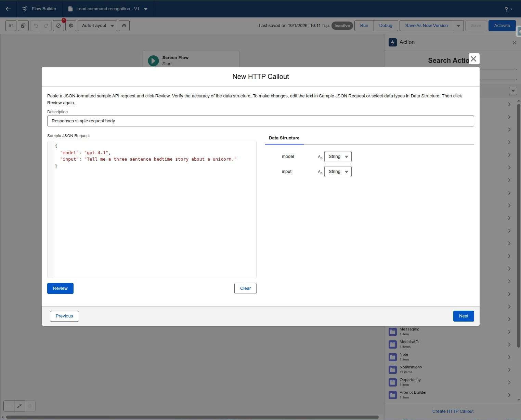Click the undo icon in toolbar
521x420 pixels.
click(36, 26)
